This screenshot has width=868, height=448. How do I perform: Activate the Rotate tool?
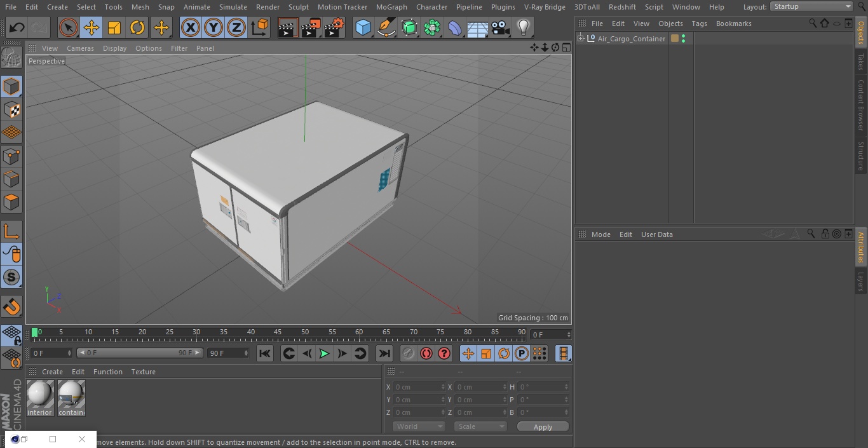coord(137,27)
